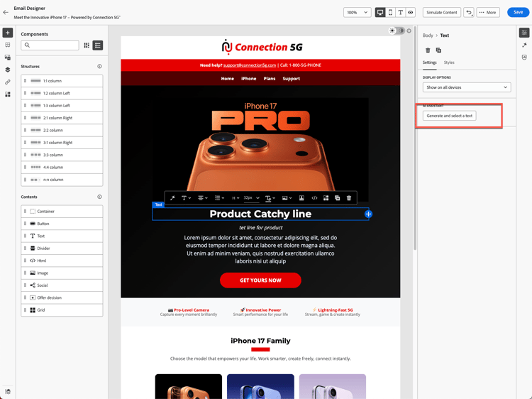
Task: Switch to the Settings tab
Action: [430, 62]
